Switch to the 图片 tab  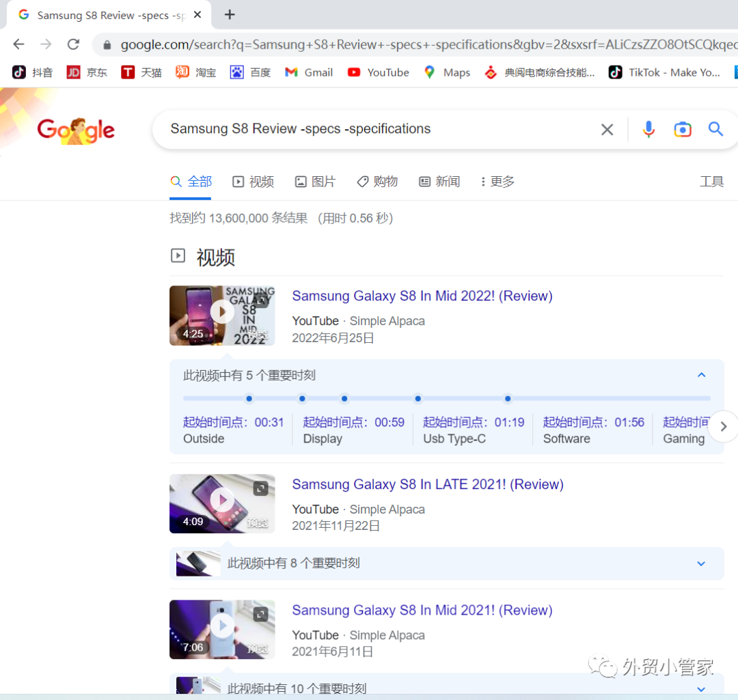[315, 182]
